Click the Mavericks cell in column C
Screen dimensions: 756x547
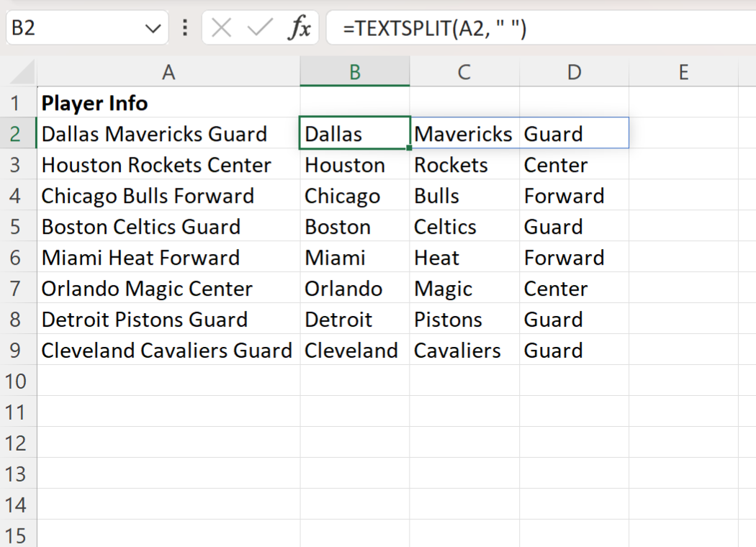pyautogui.click(x=464, y=135)
